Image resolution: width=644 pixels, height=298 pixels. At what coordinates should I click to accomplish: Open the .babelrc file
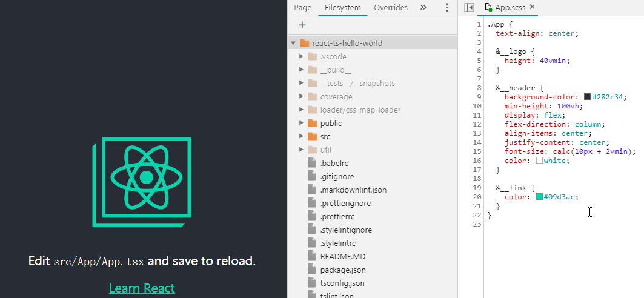pos(334,163)
